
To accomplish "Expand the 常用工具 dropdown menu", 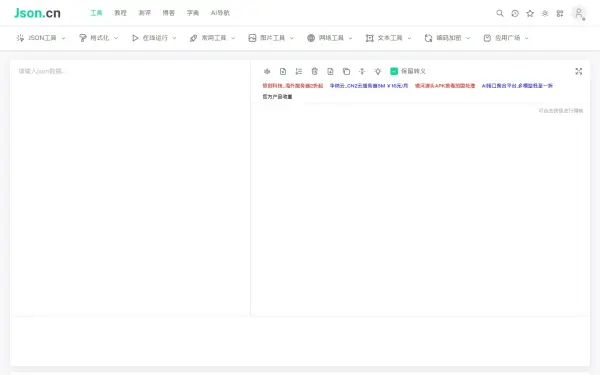I will pyautogui.click(x=212, y=38).
